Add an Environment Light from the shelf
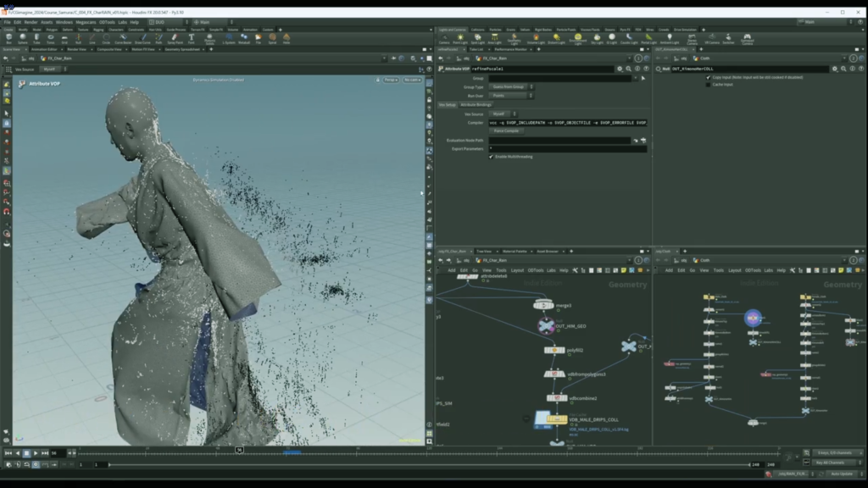The image size is (868, 488). pyautogui.click(x=578, y=39)
